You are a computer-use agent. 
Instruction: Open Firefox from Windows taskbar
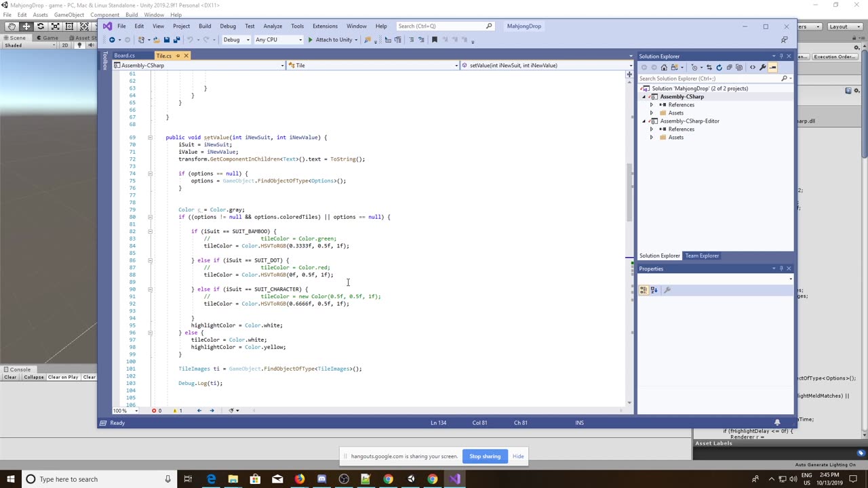click(299, 479)
